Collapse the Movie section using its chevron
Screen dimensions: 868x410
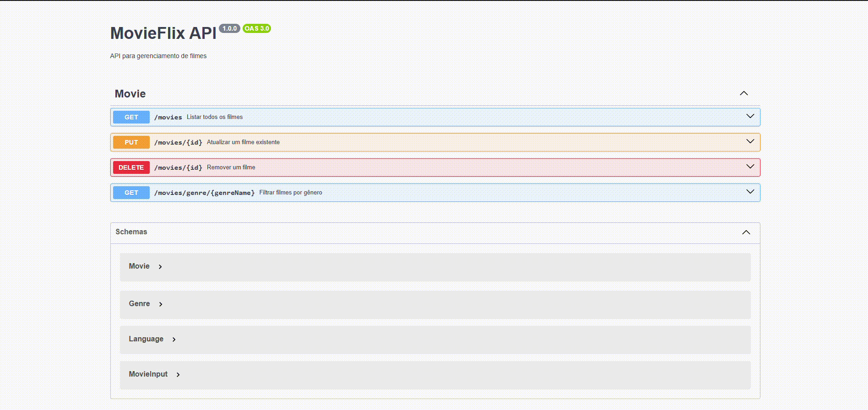tap(743, 93)
